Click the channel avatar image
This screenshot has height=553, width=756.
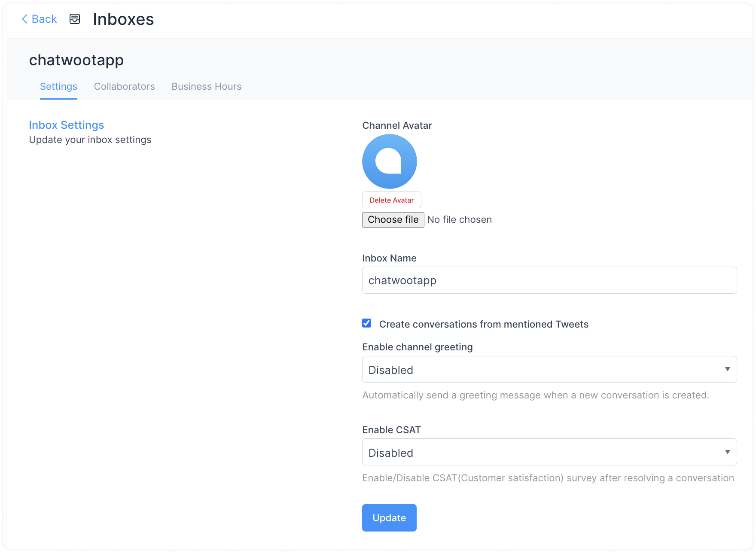[390, 161]
